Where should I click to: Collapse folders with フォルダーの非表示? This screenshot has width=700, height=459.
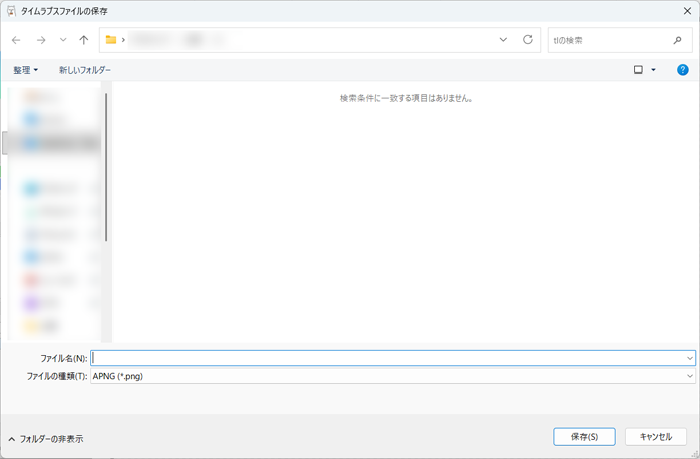[x=46, y=438]
